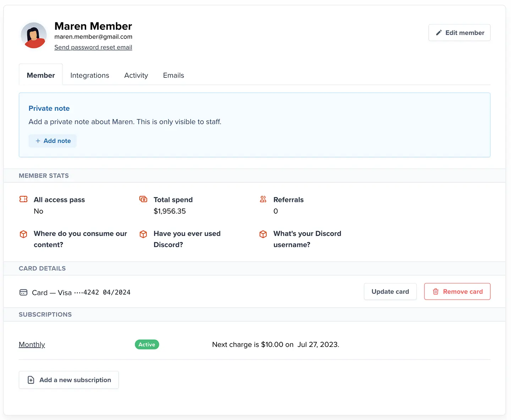Click the private note description text
This screenshot has width=511, height=420.
tap(125, 122)
